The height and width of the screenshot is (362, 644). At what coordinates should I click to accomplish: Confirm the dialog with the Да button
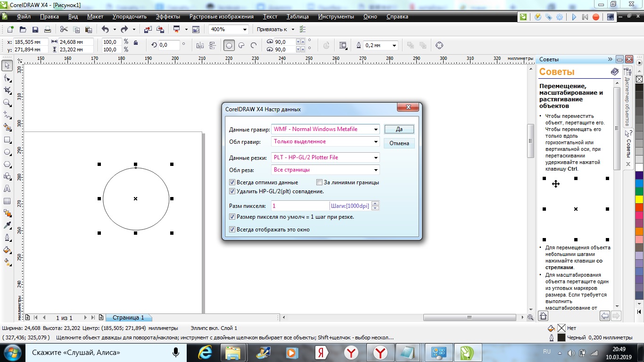399,129
